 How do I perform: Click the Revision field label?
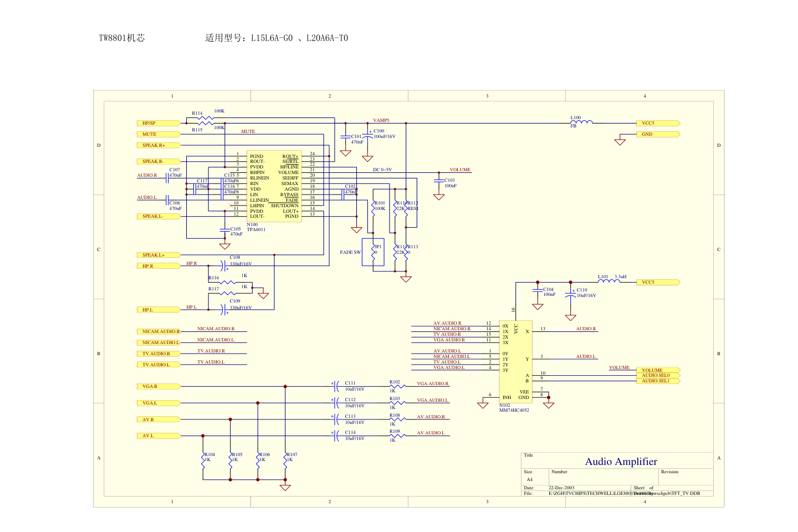(669, 472)
